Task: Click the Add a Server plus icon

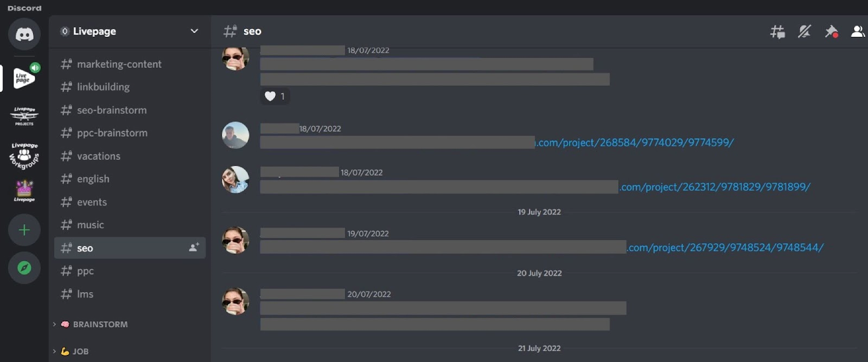Action: click(x=24, y=230)
